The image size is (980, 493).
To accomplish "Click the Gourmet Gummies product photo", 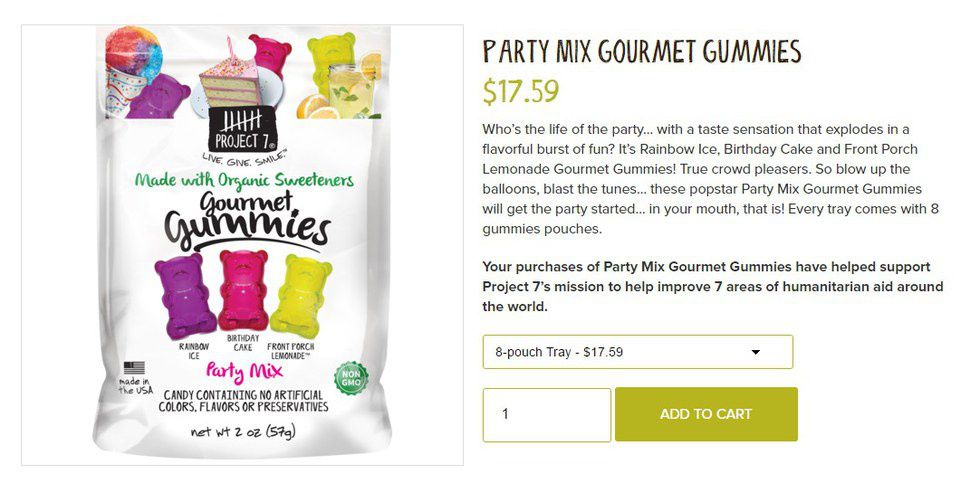I will click(242, 245).
